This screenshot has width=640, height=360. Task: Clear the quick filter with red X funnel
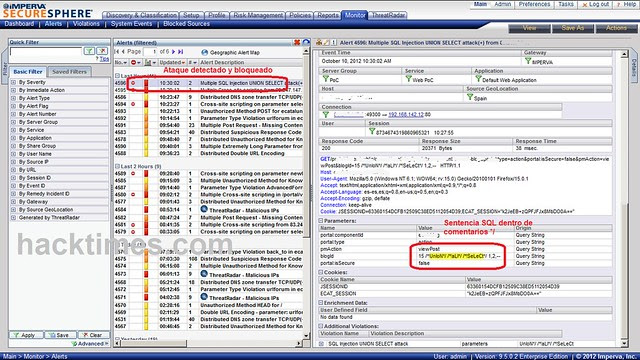coord(102,51)
